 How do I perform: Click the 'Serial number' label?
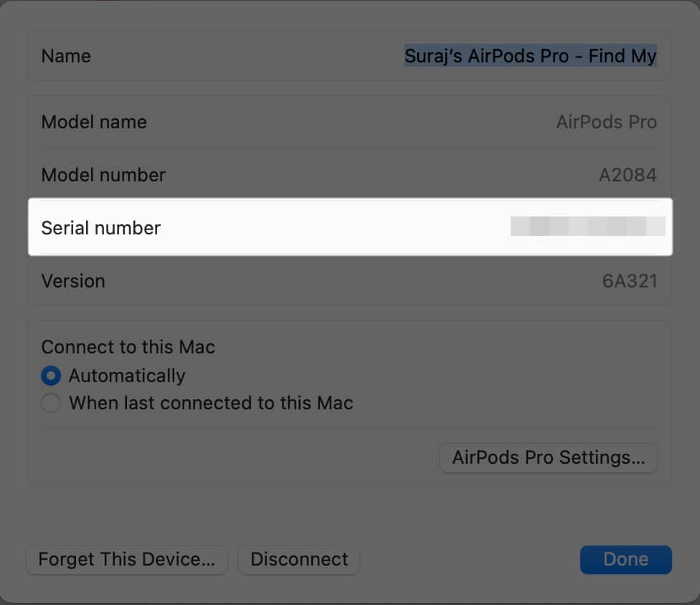[101, 228]
